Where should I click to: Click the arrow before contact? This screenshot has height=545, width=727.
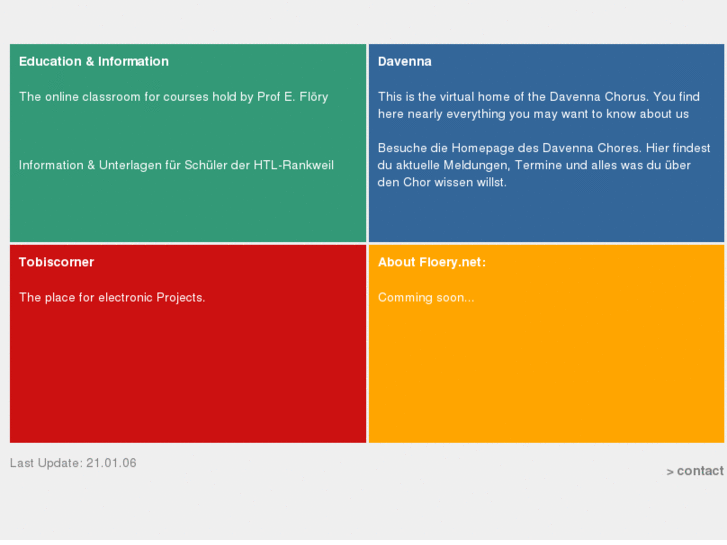(x=670, y=472)
